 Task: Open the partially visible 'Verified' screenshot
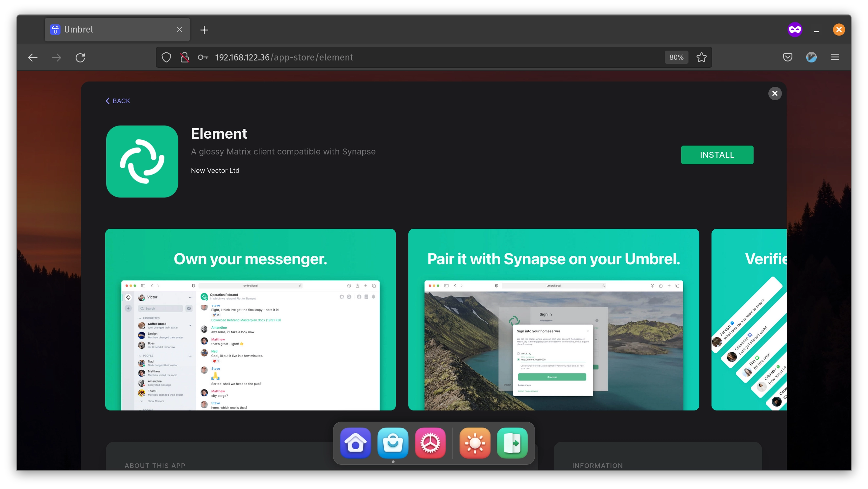(749, 319)
